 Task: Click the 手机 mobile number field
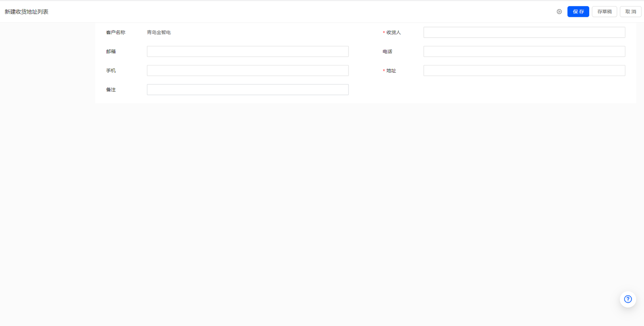[248, 71]
